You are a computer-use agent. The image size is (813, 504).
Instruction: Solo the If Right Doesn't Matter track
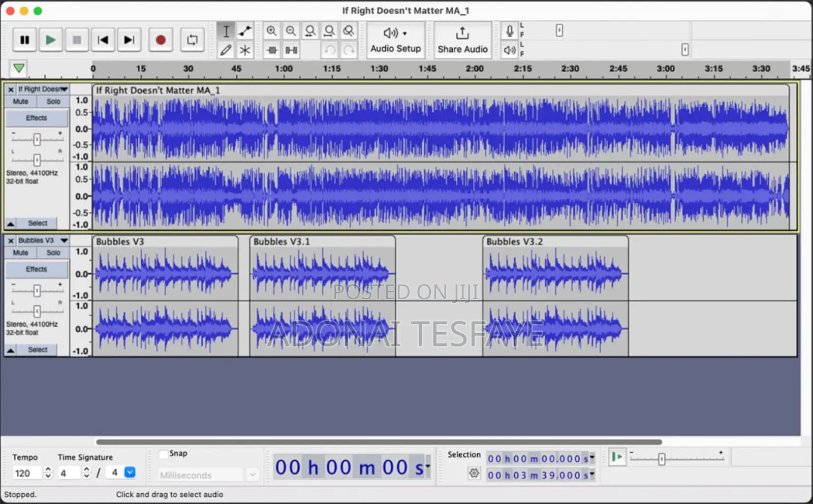(x=53, y=101)
